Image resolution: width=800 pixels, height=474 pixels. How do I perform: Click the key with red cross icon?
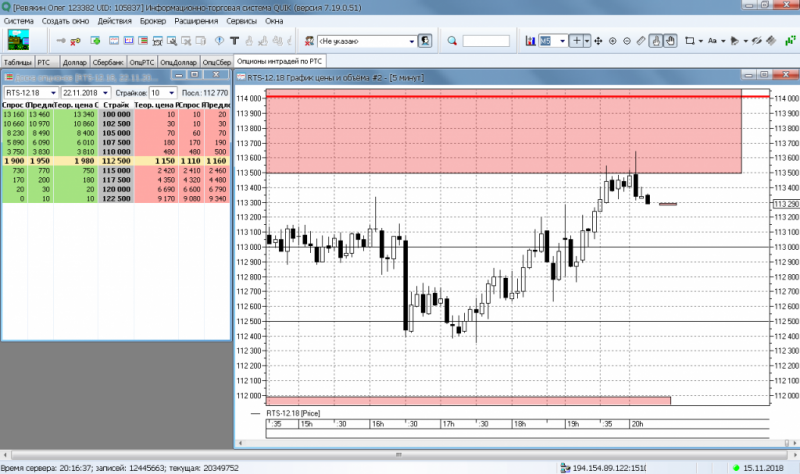point(76,41)
